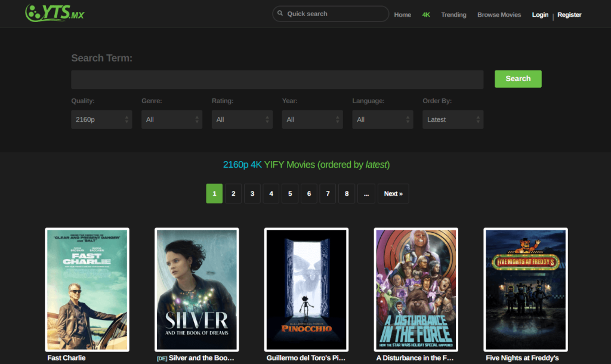Click the Fast Charlie title link

66,358
